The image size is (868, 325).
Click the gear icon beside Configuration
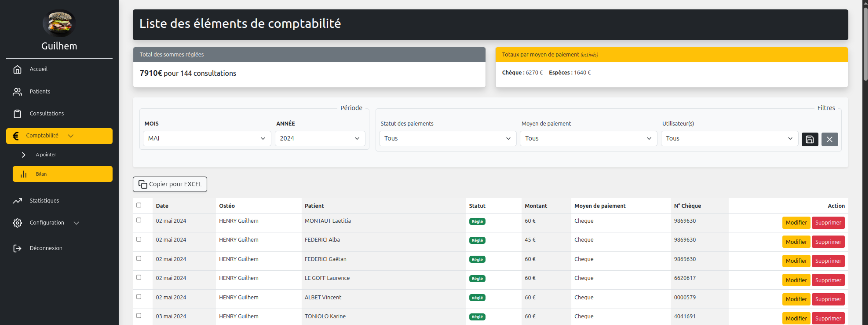tap(17, 223)
